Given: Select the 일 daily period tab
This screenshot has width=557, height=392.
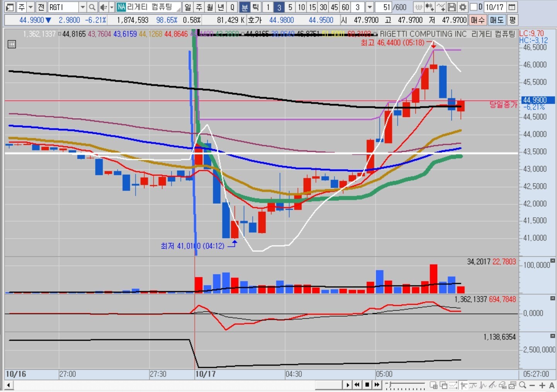Looking at the screenshot, I should (188, 7).
